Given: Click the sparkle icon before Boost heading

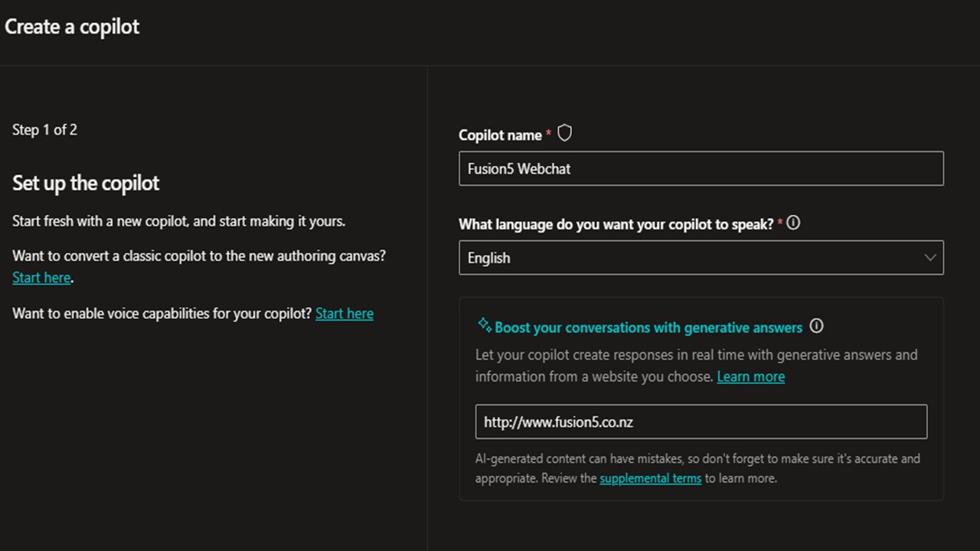Looking at the screenshot, I should 484,325.
